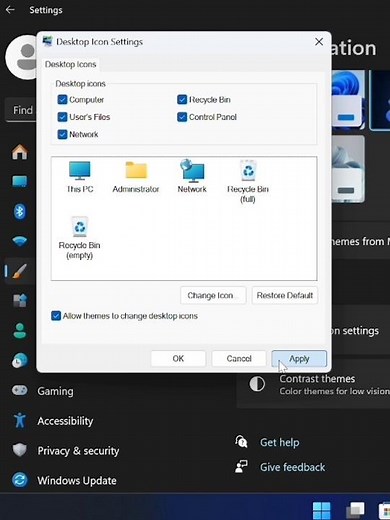
Task: Open Apps icon in Settings sidebar
Action: [20, 300]
